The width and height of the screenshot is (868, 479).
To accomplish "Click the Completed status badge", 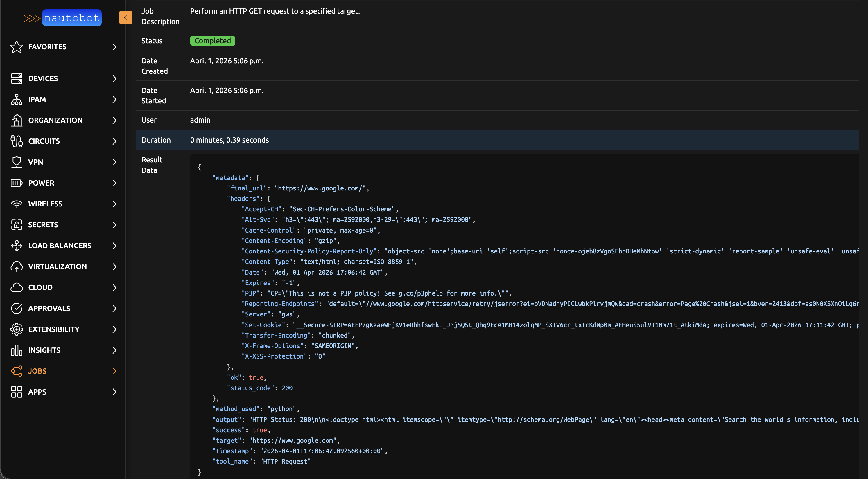I will (x=212, y=41).
